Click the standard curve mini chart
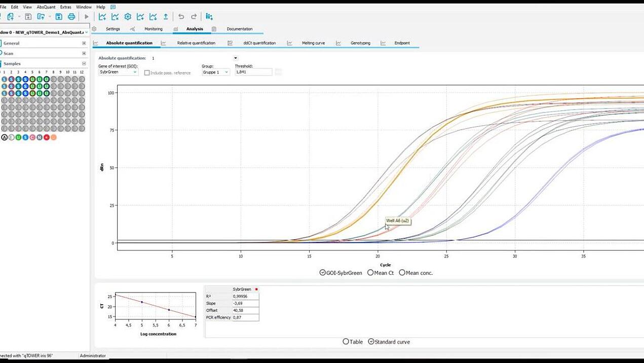644x363 pixels. click(x=156, y=306)
